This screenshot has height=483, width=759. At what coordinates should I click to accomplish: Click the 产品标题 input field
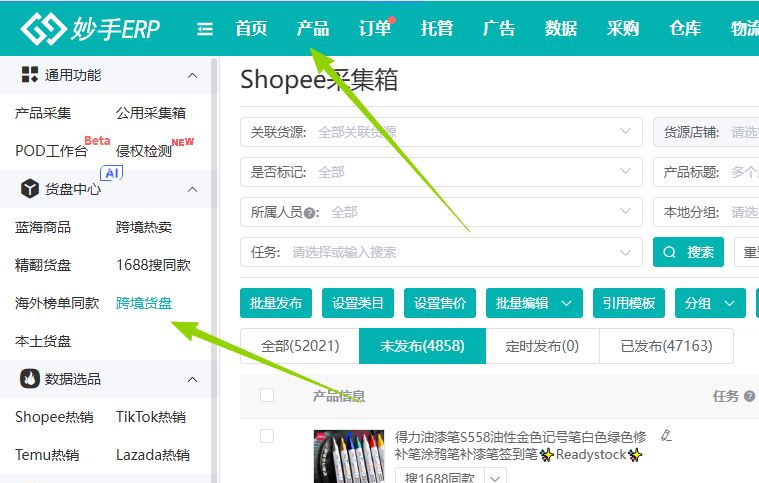pyautogui.click(x=706, y=172)
